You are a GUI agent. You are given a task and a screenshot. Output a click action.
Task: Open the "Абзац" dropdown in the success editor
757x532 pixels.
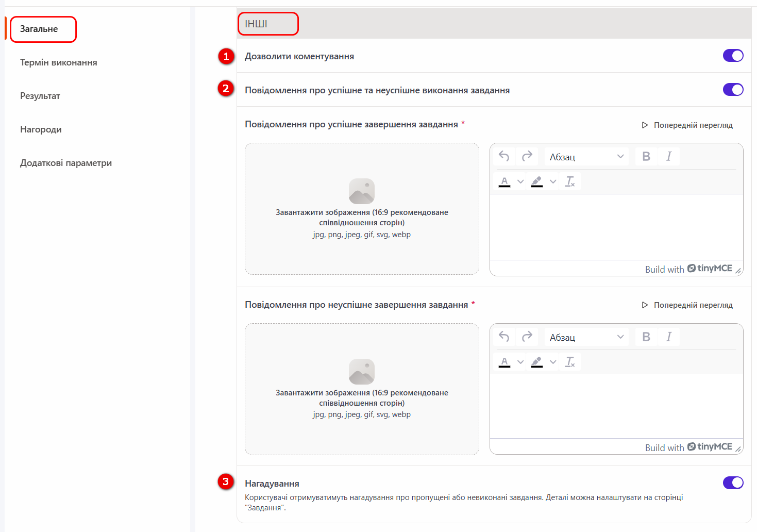586,157
